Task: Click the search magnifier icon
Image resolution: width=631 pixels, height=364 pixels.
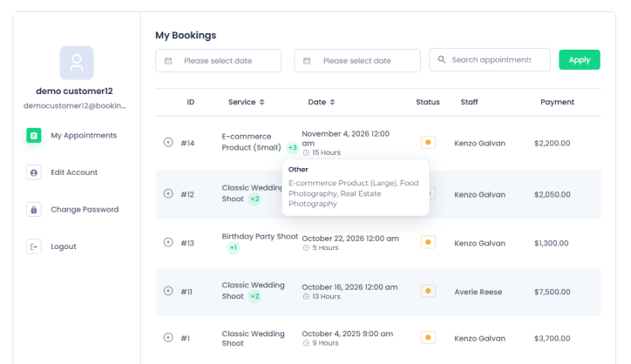Action: pos(442,59)
